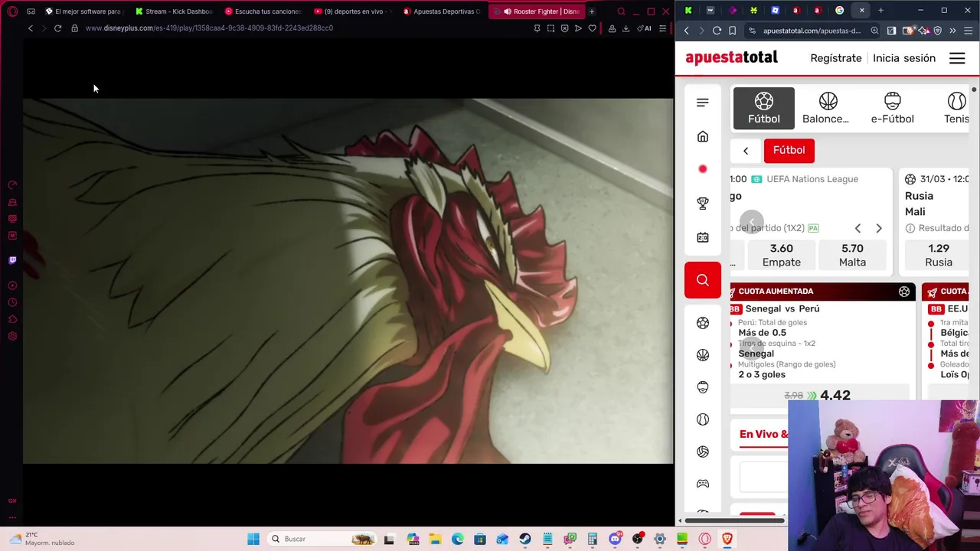Switch to 'El mejor software para' tab
The image size is (980, 551).
pos(85,11)
